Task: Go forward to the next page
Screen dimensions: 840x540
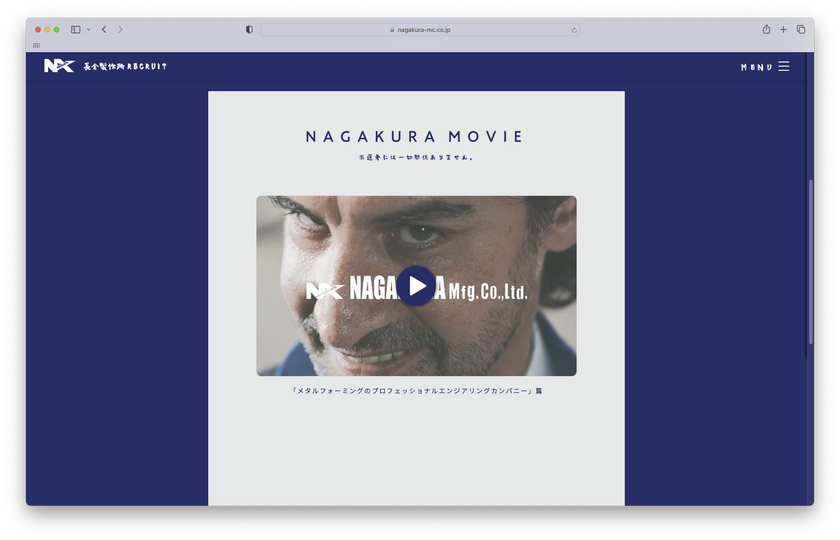Action: click(x=120, y=29)
